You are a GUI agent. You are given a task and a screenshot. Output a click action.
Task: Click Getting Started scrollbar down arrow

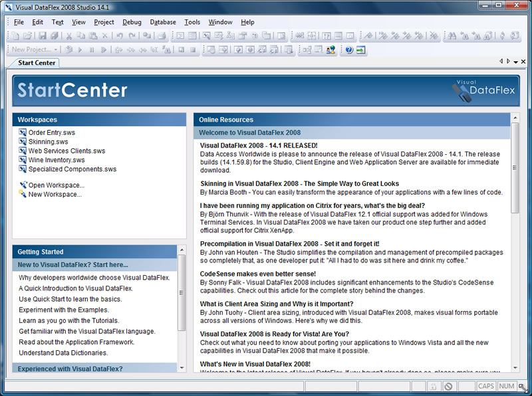coord(182,368)
